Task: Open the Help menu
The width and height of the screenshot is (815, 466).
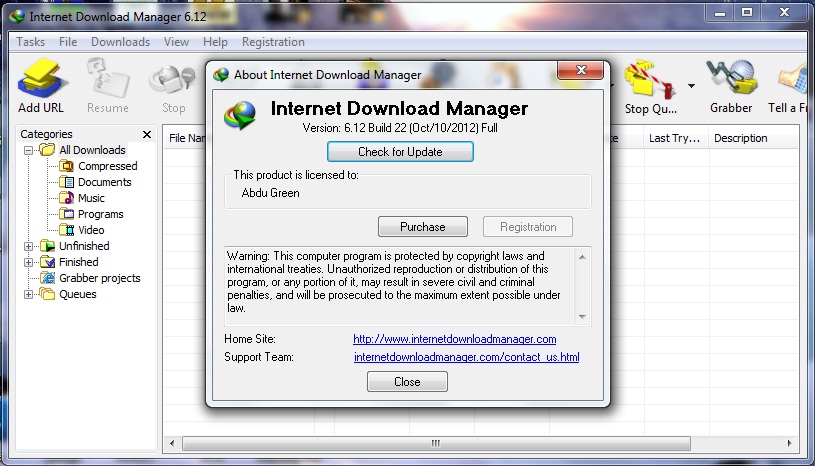Action: [x=215, y=42]
